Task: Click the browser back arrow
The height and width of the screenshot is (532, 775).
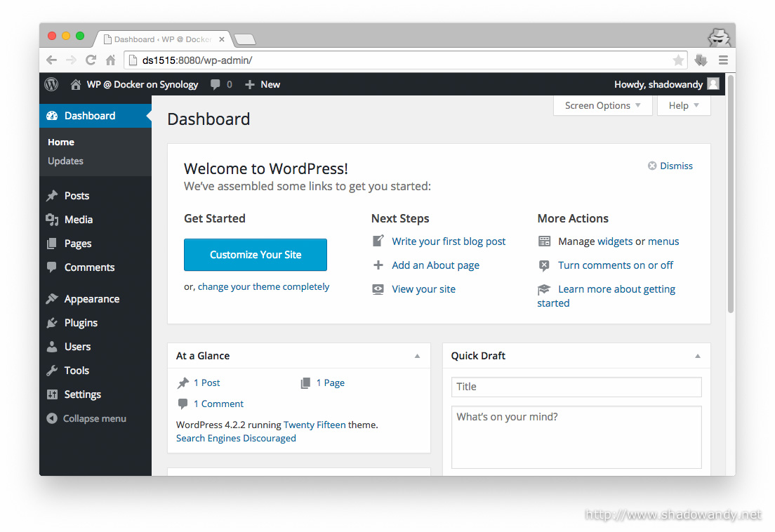Action: [51, 60]
